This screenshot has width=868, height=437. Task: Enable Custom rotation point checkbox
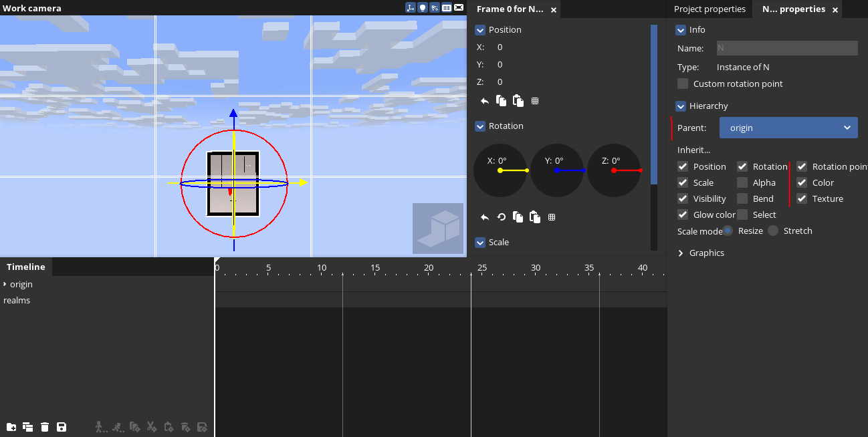pyautogui.click(x=683, y=84)
